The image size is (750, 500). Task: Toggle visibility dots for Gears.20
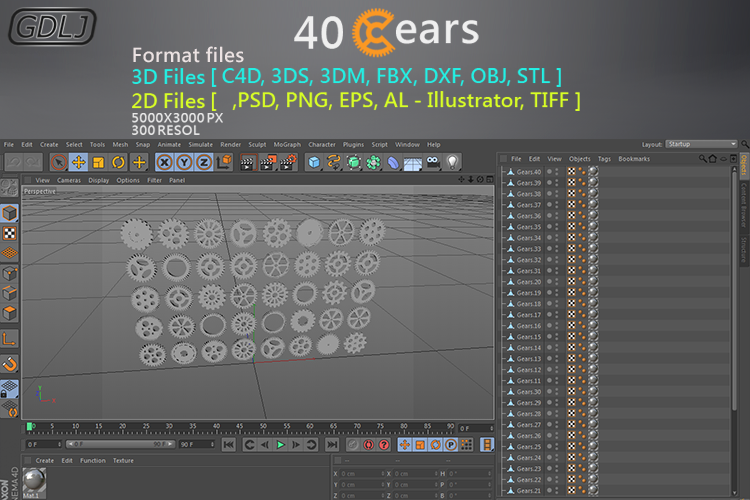point(557,282)
